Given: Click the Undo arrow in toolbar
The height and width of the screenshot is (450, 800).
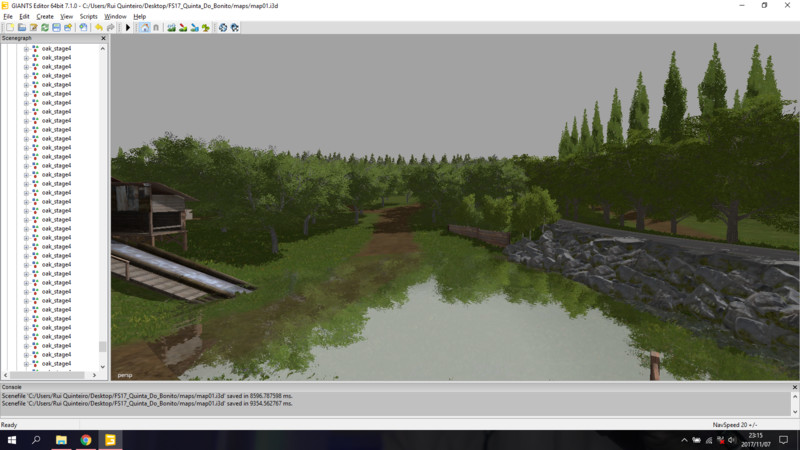Looking at the screenshot, I should coord(99,28).
